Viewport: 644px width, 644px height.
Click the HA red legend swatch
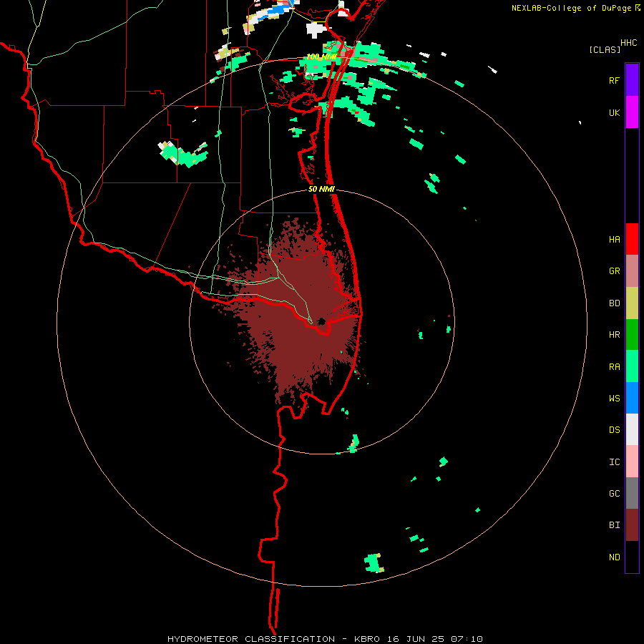pos(632,239)
